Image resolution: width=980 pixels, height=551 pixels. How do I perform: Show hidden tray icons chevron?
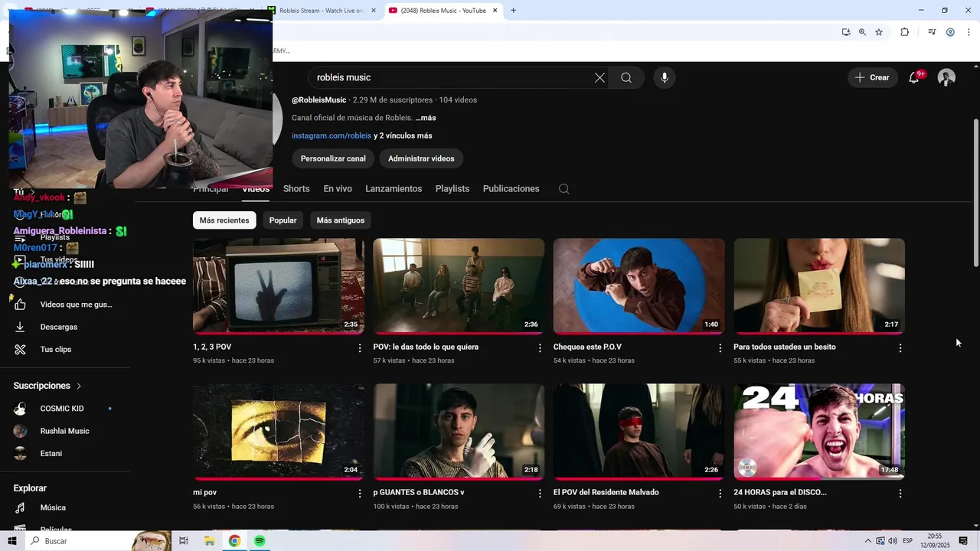(868, 541)
